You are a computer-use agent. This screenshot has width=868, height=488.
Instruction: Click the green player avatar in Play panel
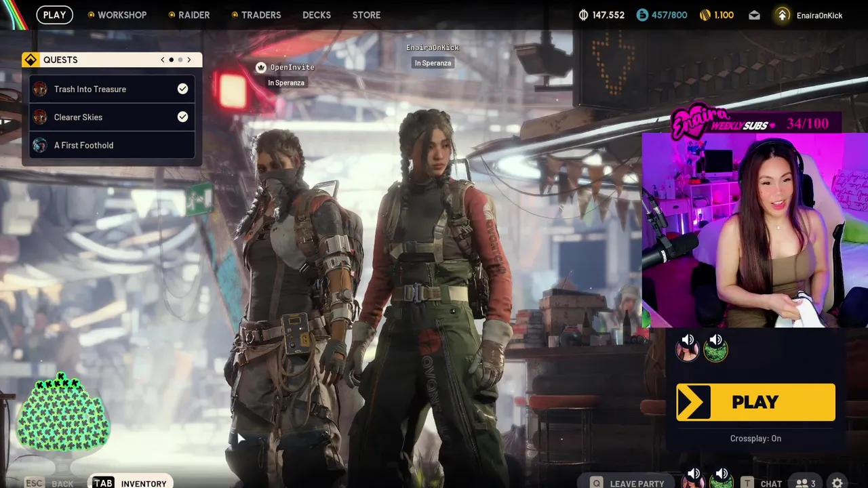pos(715,350)
